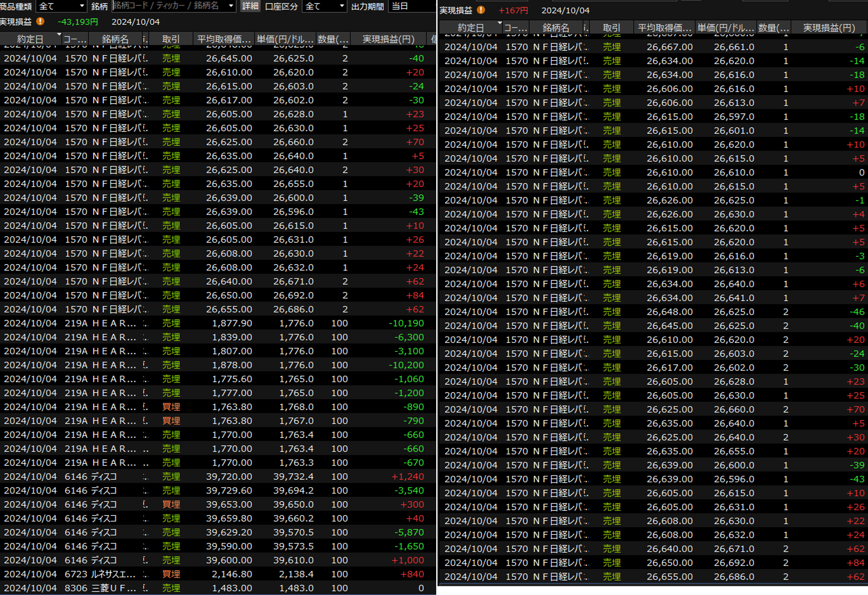Click 26,597.0 in the right window
Viewport: 868px width, 595px height.
pos(734,116)
